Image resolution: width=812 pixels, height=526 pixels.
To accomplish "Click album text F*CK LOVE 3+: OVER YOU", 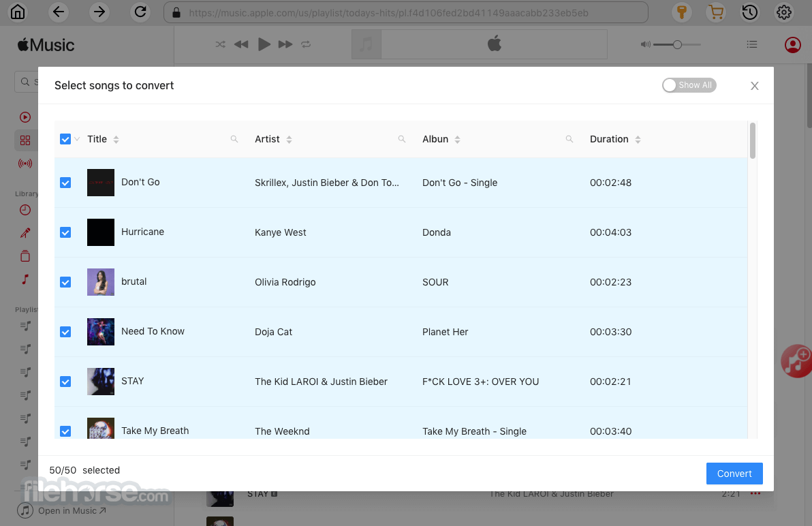I will (480, 382).
